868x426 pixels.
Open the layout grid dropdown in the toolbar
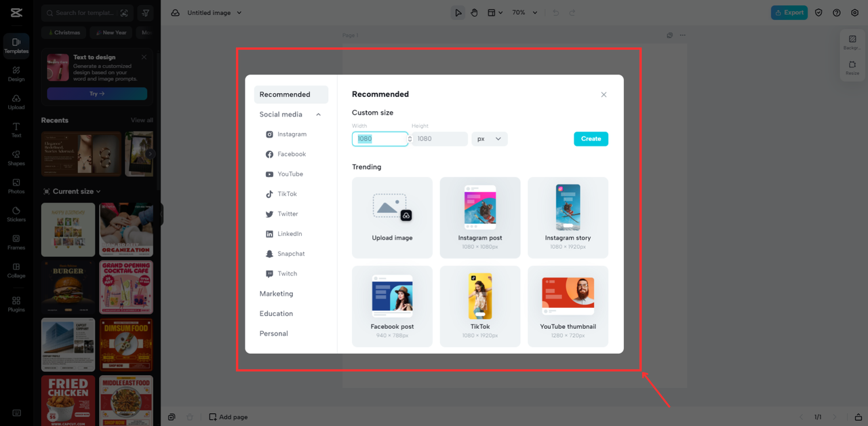(495, 13)
